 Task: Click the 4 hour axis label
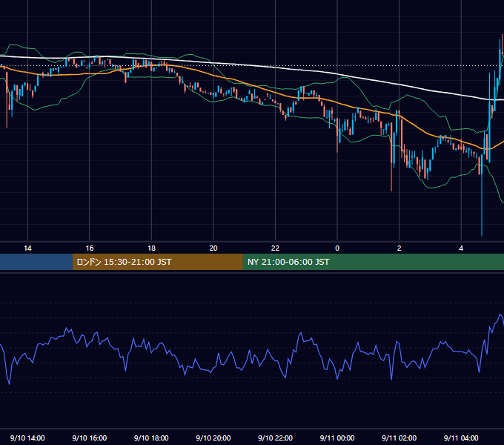[461, 248]
